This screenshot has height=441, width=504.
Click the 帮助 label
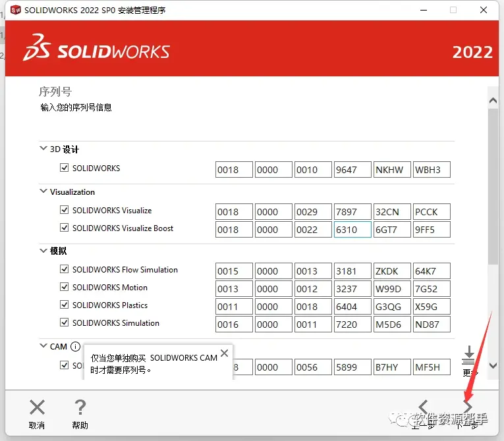(x=80, y=425)
